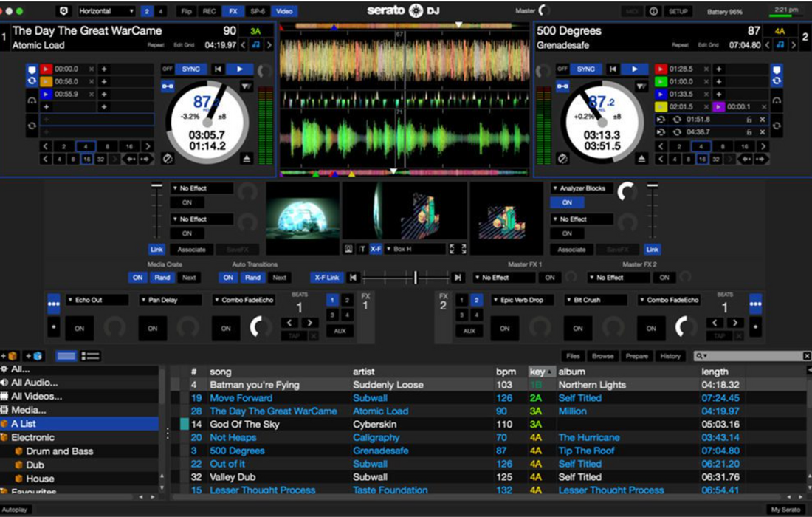Adjust left video fader slider

(157, 185)
